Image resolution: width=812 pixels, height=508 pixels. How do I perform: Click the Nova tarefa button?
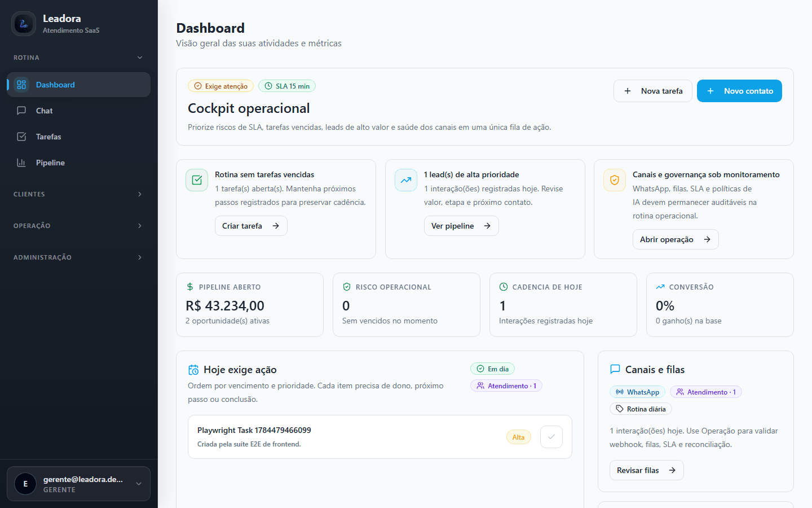point(653,91)
